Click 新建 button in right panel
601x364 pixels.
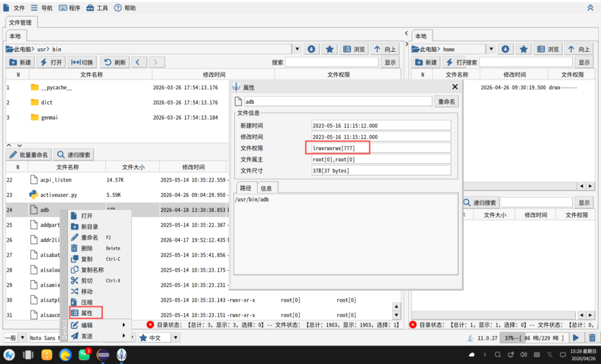pos(426,62)
